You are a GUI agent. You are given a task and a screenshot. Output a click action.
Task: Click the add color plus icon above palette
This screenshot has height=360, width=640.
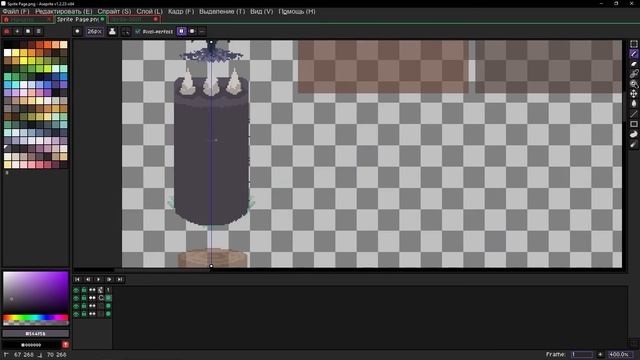point(17,31)
